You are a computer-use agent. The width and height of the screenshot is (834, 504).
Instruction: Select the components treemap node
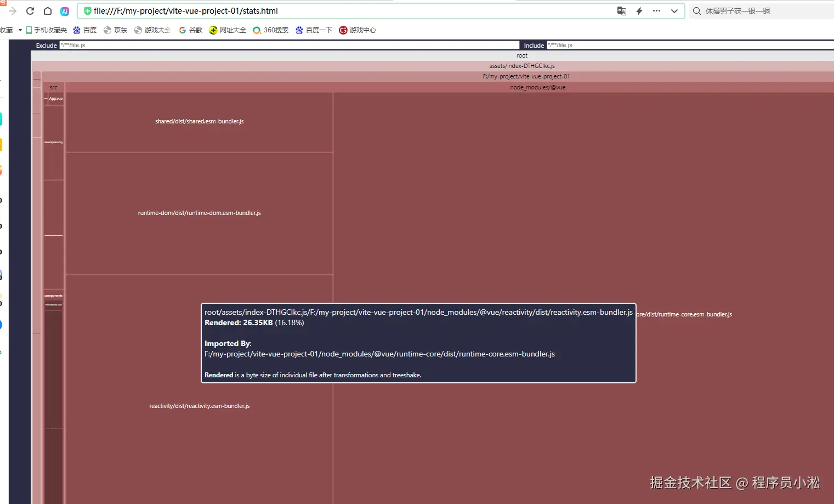[x=54, y=296]
